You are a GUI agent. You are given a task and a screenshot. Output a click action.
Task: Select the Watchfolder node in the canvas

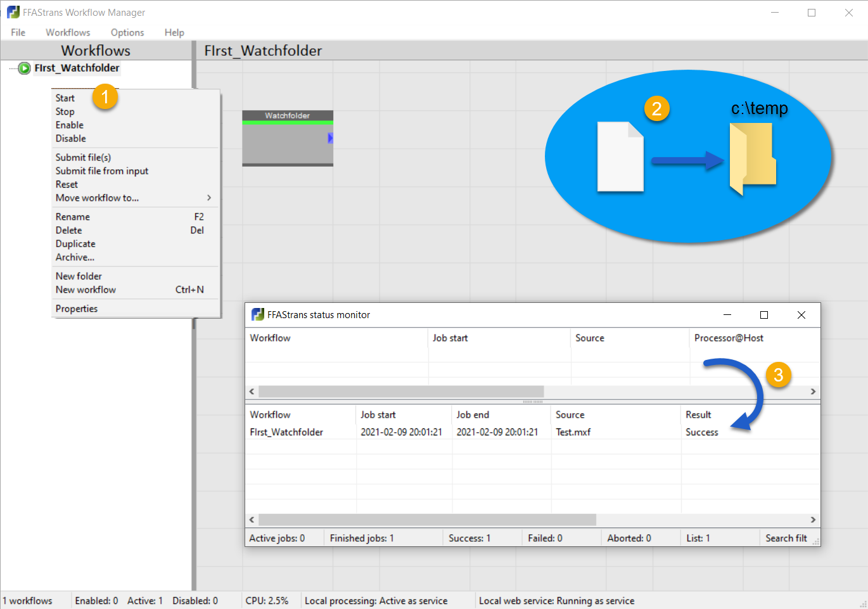[x=288, y=138]
